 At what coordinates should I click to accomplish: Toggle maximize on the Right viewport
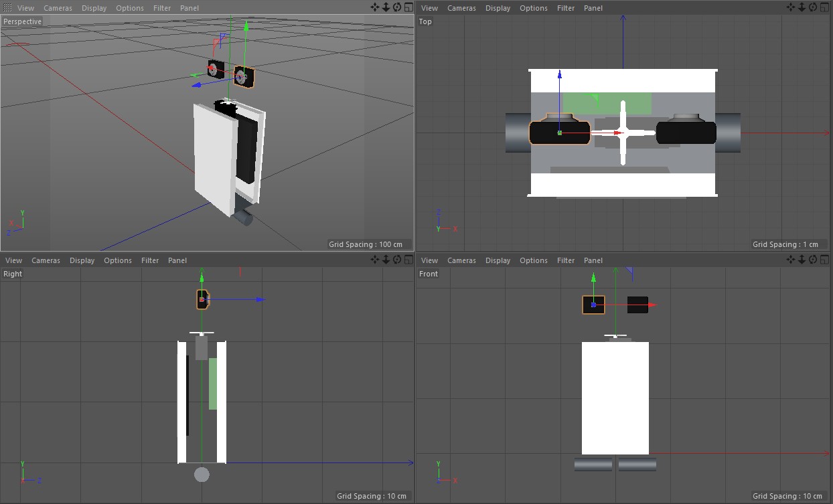point(408,260)
